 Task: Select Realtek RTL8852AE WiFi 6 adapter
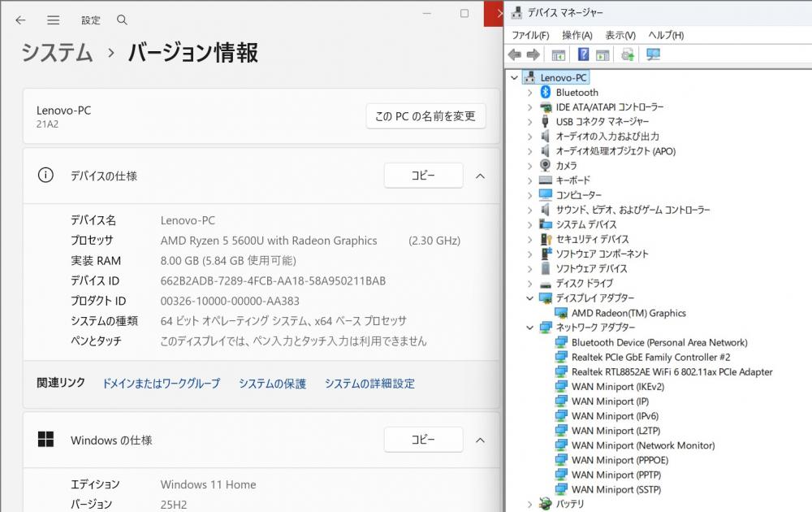coord(672,371)
